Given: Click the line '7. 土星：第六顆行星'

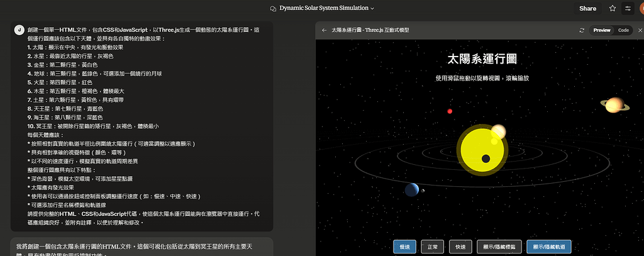Looking at the screenshot, I should coord(76,100).
